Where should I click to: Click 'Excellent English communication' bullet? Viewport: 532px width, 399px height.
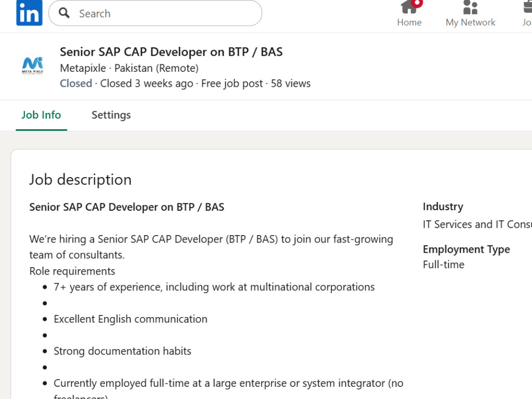[130, 319]
